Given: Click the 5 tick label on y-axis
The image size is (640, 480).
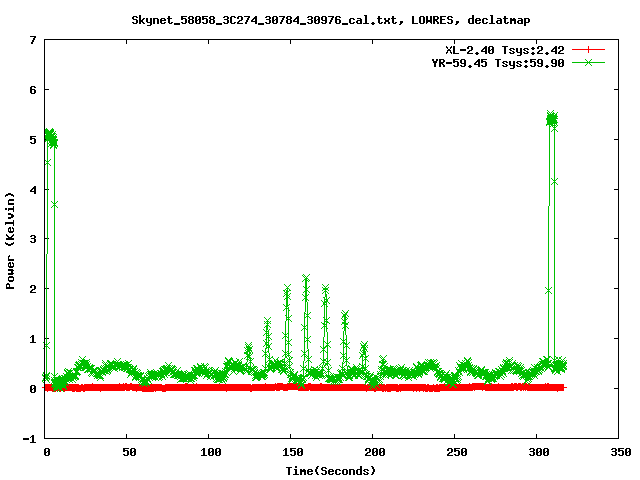Looking at the screenshot, I should point(33,140).
